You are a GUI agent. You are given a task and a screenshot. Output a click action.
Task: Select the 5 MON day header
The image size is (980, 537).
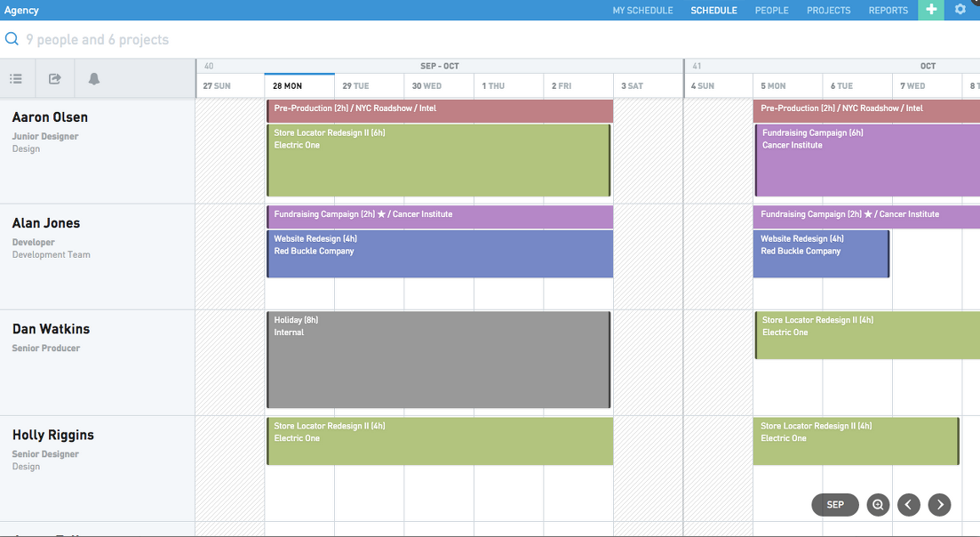pyautogui.click(x=787, y=85)
